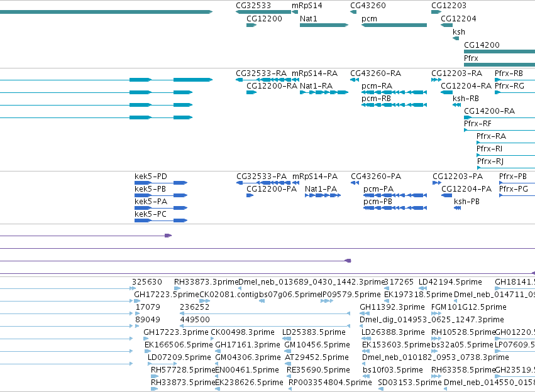Open EST LD25383.5prime
This screenshot has width=535, height=392.
tap(314, 332)
